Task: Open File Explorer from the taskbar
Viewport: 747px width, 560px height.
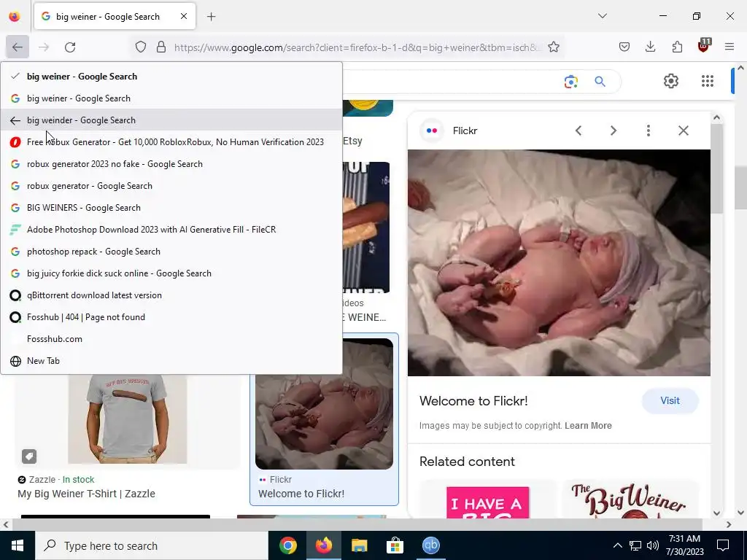Action: [x=359, y=545]
